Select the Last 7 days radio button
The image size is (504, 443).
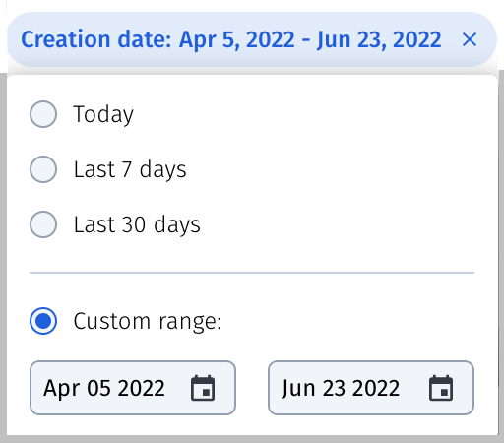(43, 169)
